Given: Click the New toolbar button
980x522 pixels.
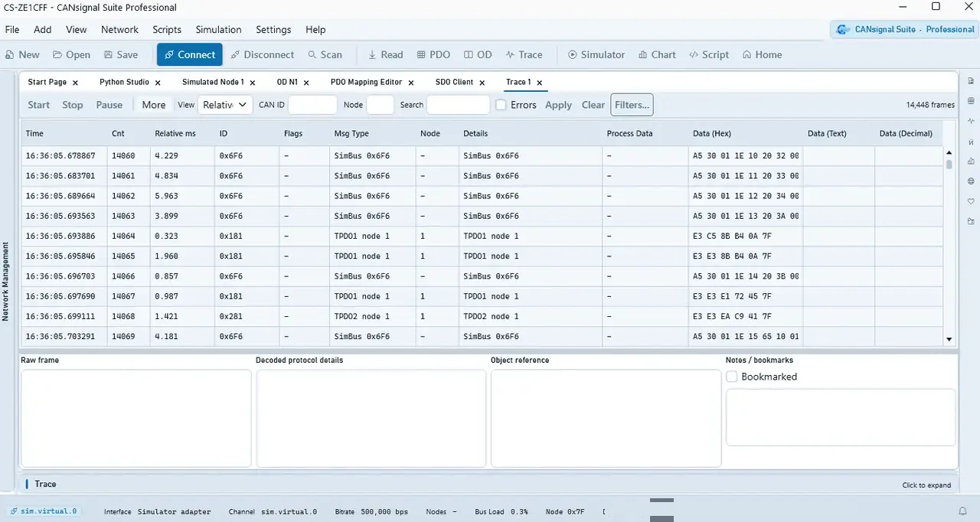Looking at the screenshot, I should coord(22,54).
